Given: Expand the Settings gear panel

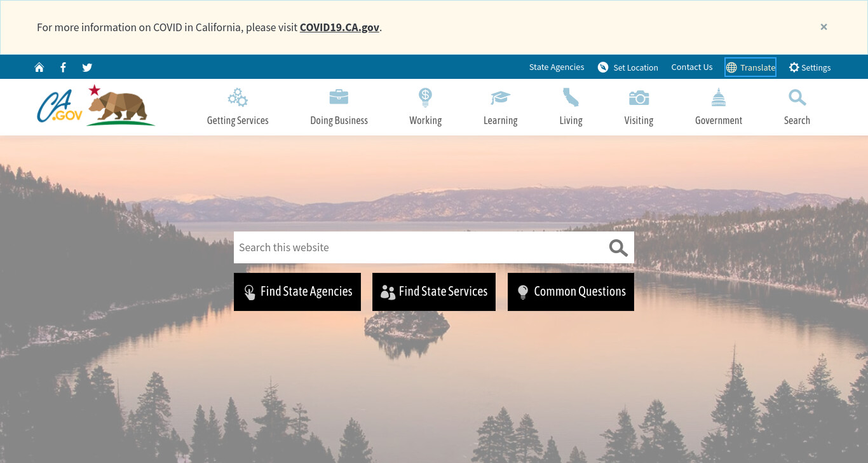Looking at the screenshot, I should click(810, 67).
